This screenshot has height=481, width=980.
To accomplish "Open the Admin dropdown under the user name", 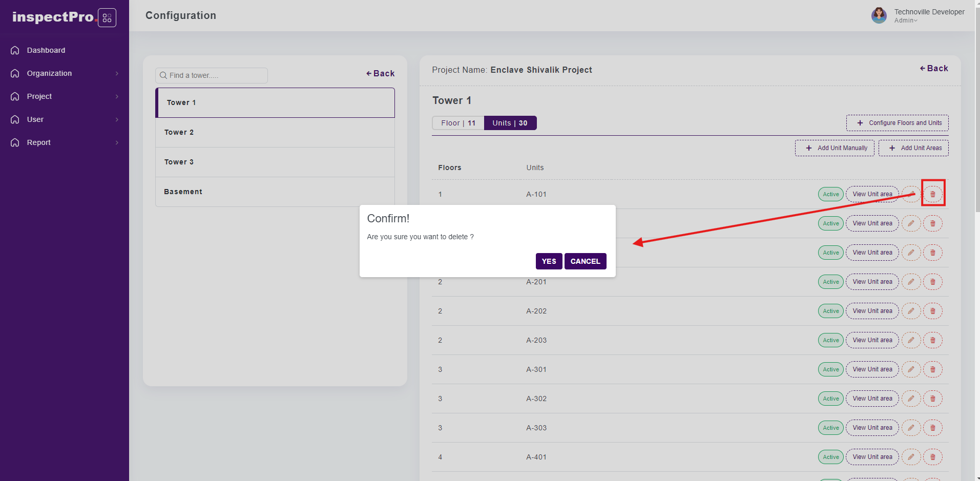I will click(x=906, y=20).
